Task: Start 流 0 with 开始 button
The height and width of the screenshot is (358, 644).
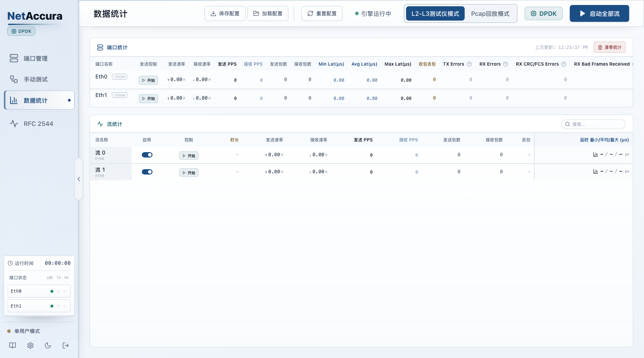Action: point(189,156)
